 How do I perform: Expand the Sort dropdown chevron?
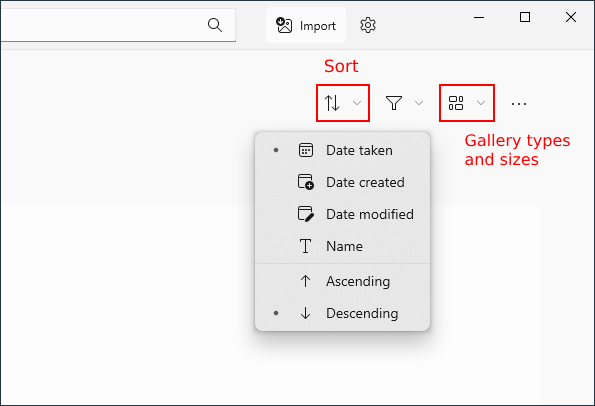tap(357, 103)
